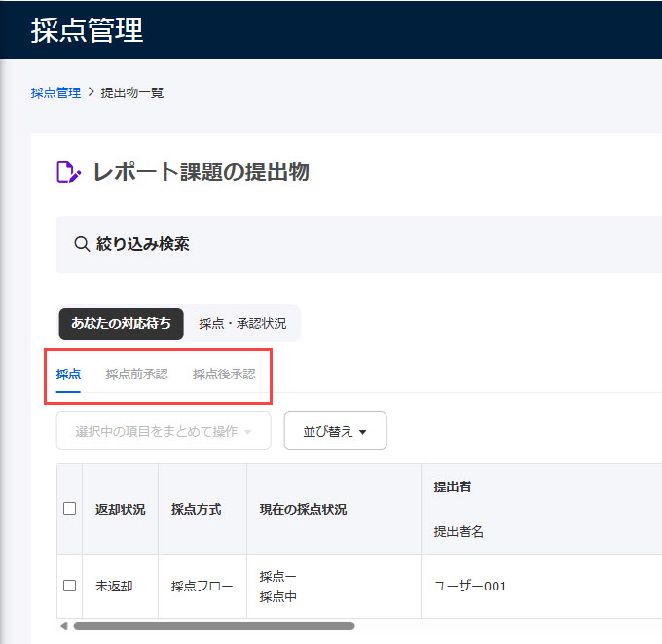Click the horizontal scrollbar thumb under table
This screenshot has width=662, height=644.
pos(214,626)
